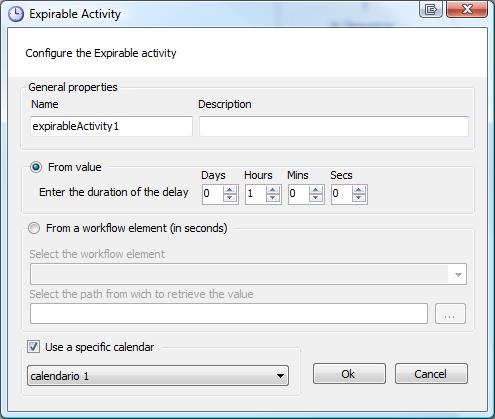495x419 pixels.
Task: Increase the Hours spinner value
Action: tap(273, 190)
